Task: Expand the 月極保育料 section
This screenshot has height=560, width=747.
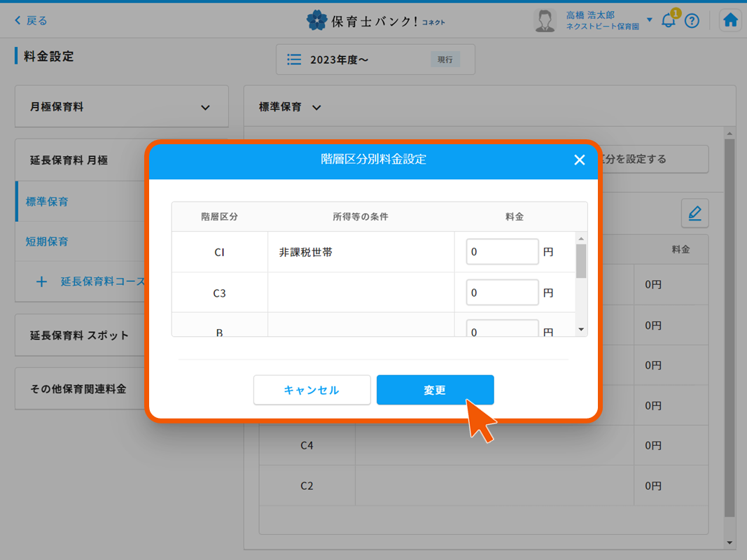Action: 122,107
